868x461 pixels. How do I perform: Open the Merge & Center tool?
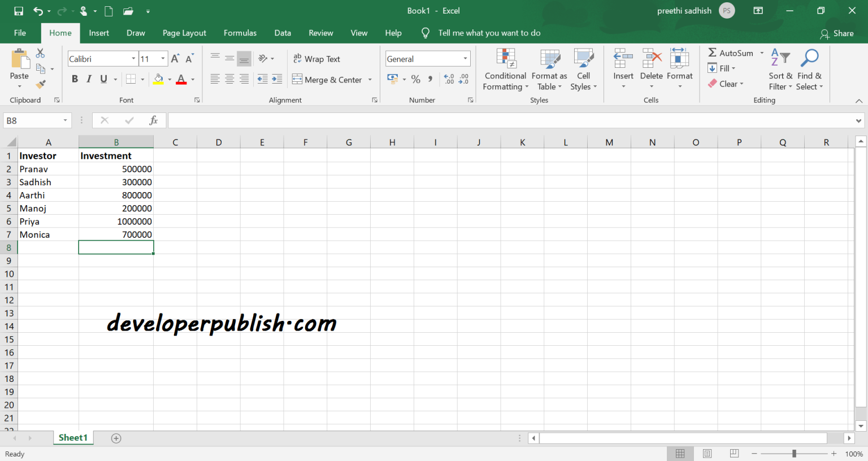click(x=327, y=80)
